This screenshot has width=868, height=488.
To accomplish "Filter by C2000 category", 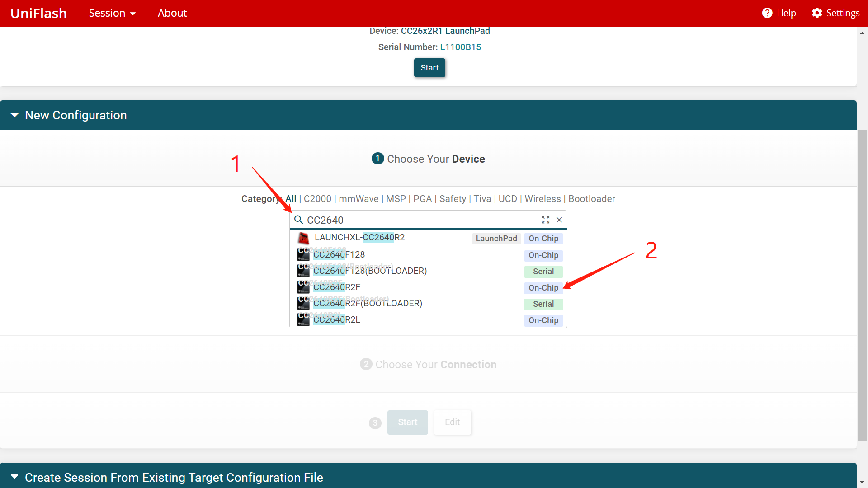I will (317, 199).
